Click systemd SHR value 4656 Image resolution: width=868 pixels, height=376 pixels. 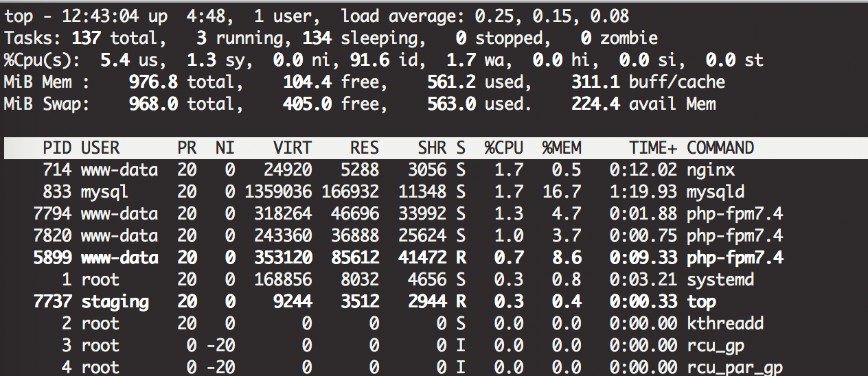click(x=427, y=279)
